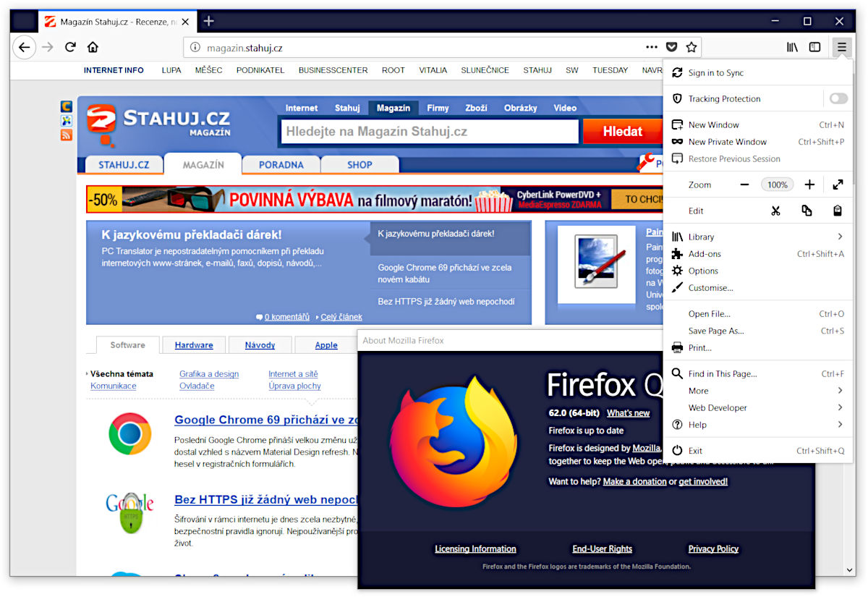Image resolution: width=868 pixels, height=597 pixels.
Task: Open page actions three-dot menu
Action: pos(652,47)
